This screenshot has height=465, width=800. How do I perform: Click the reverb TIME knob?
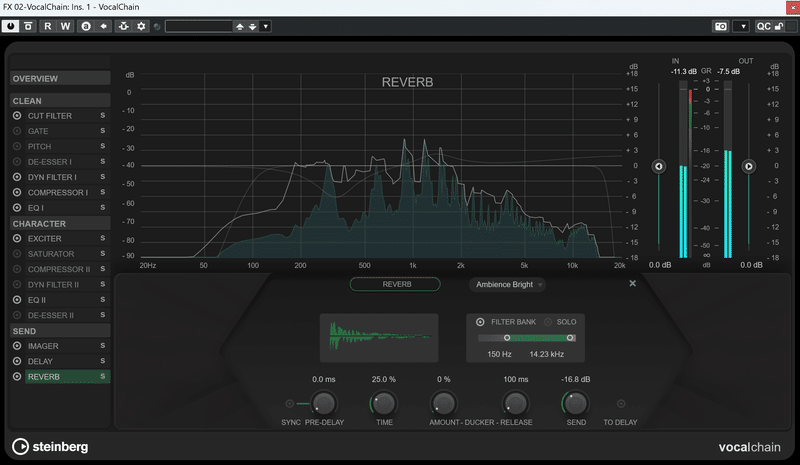tap(384, 404)
